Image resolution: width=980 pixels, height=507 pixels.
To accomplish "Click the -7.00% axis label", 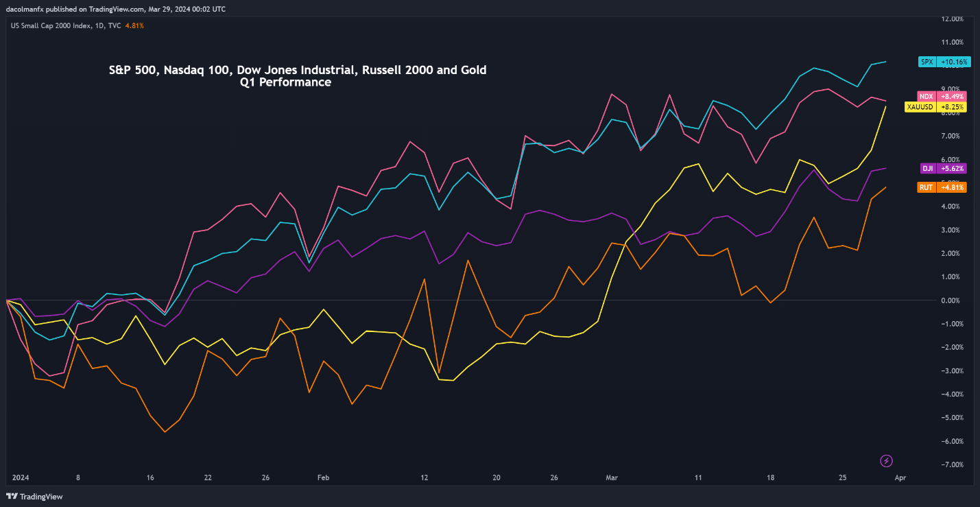I will [x=953, y=465].
